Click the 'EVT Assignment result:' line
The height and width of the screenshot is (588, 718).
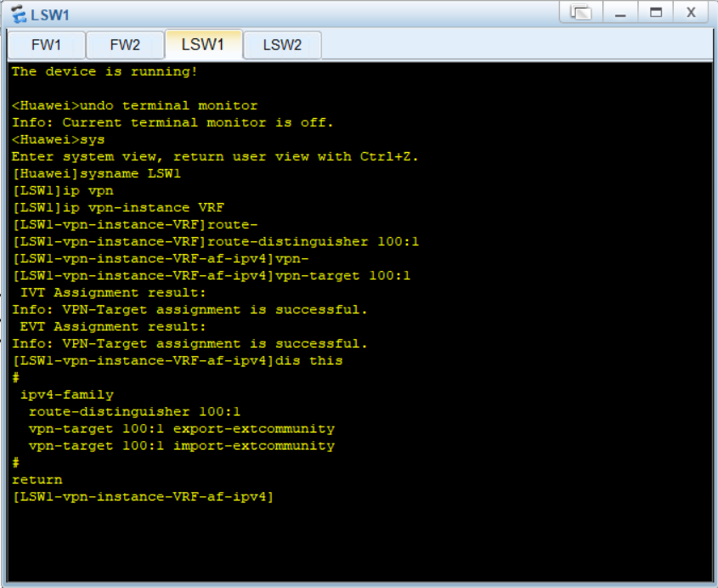click(113, 327)
